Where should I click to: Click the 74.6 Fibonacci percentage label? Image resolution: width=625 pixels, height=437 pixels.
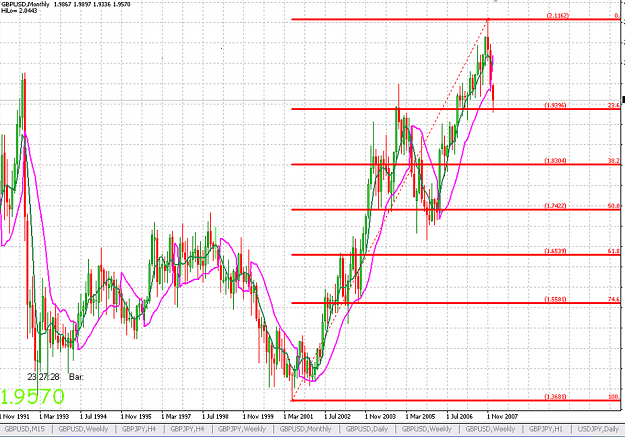click(x=614, y=299)
